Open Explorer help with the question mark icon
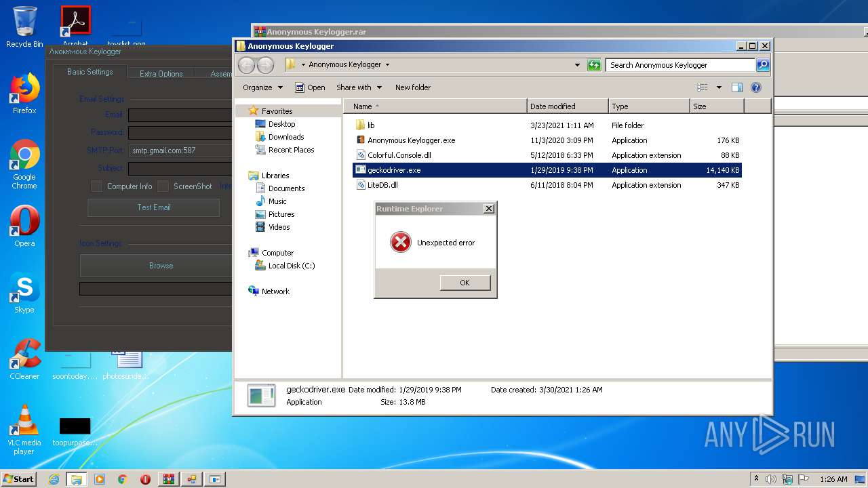868x488 pixels. pos(756,87)
